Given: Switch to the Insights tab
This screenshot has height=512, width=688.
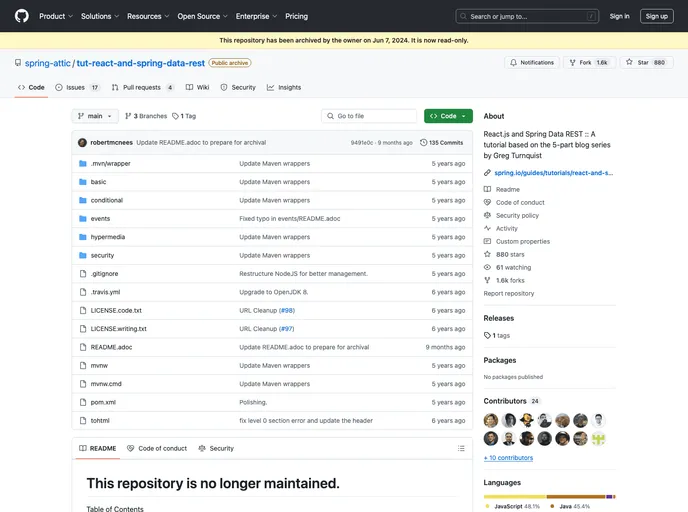Looking at the screenshot, I should [284, 87].
